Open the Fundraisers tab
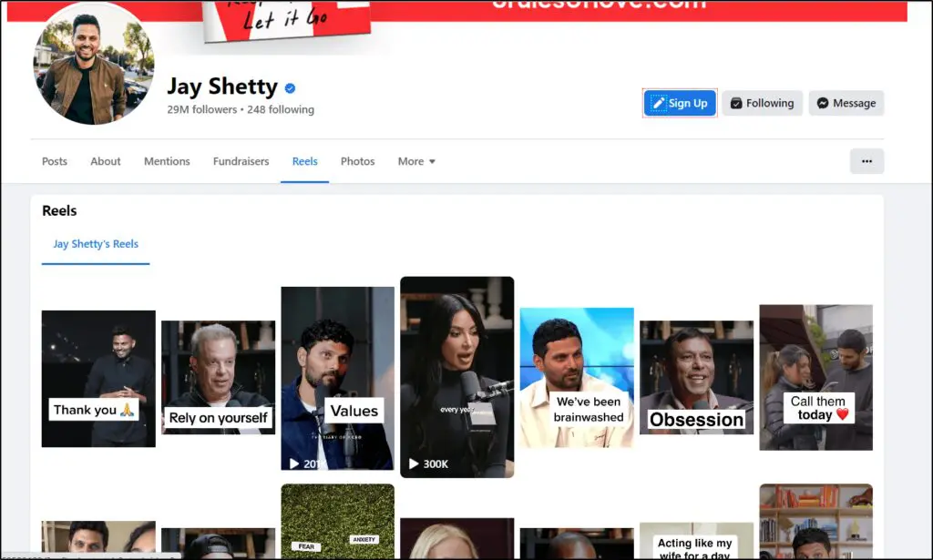The height and width of the screenshot is (560, 933). [241, 160]
